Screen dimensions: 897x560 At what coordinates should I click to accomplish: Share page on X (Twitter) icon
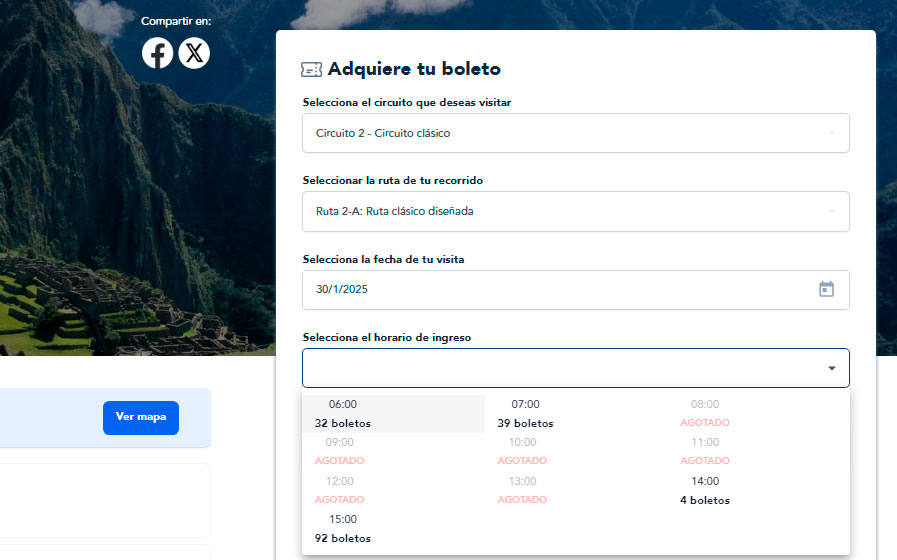[x=194, y=53]
